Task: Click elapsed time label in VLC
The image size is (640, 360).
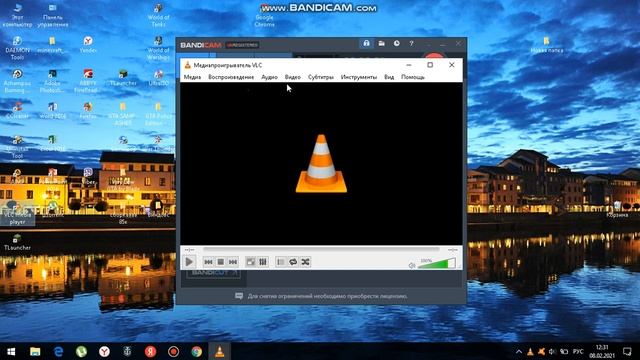Action: point(189,249)
